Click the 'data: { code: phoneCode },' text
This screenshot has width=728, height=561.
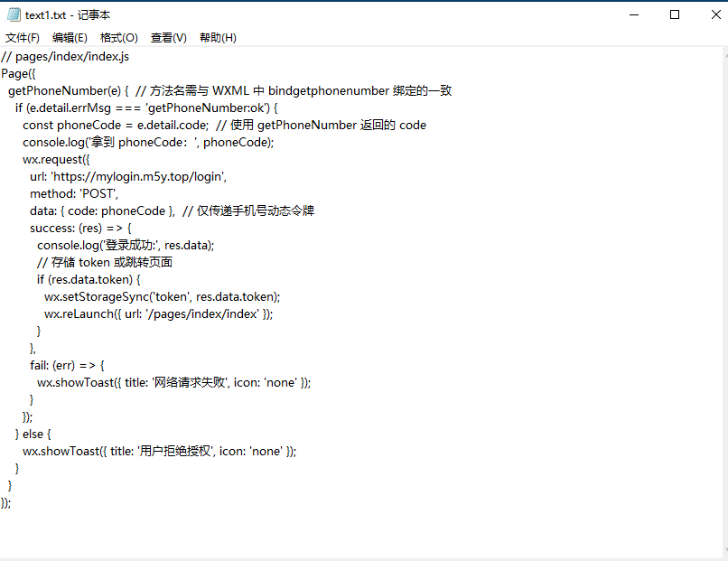click(x=102, y=211)
